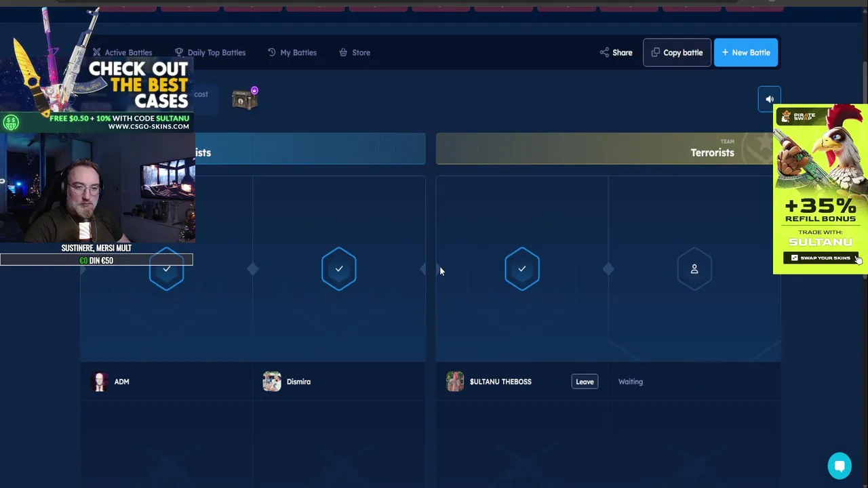Click the Waiting slot label
868x488 pixels.
[631, 382]
